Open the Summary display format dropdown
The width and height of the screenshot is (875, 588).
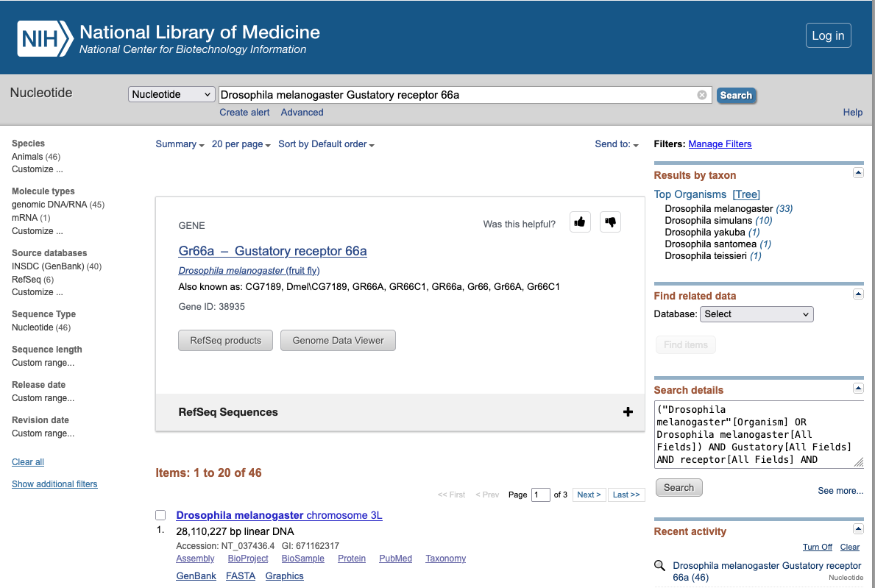180,144
